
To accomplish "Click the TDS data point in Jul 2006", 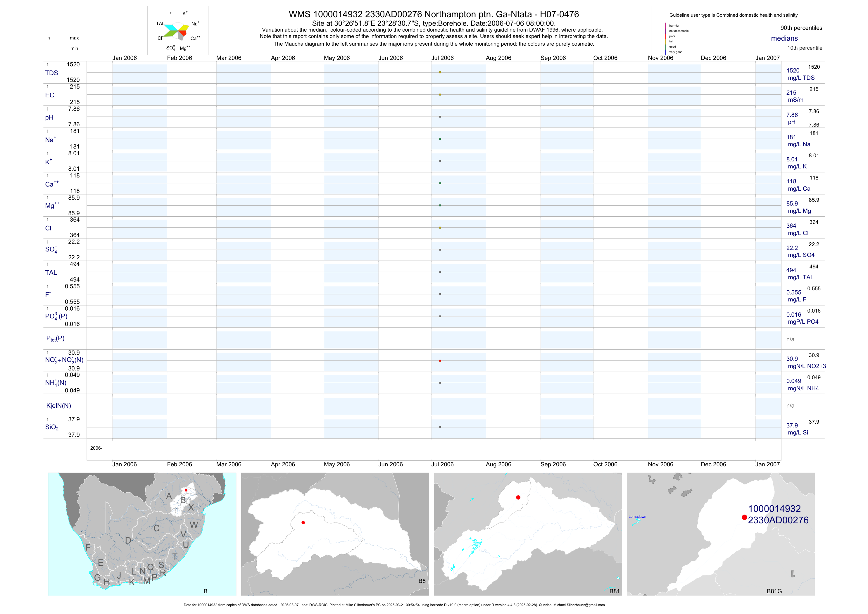I will tap(440, 72).
